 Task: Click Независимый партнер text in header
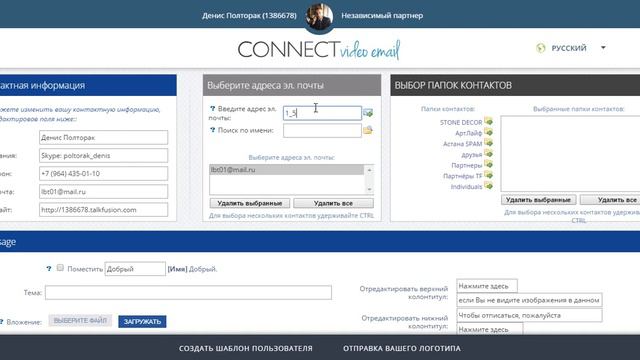[x=382, y=16]
